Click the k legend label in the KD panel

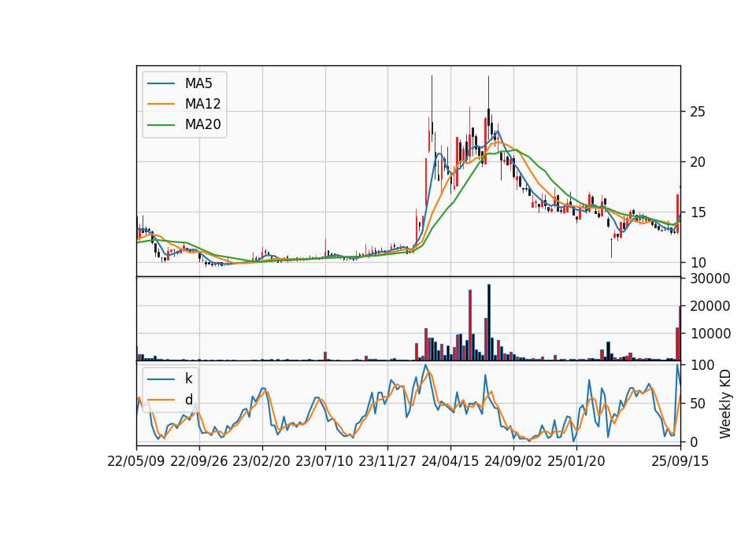click(188, 379)
